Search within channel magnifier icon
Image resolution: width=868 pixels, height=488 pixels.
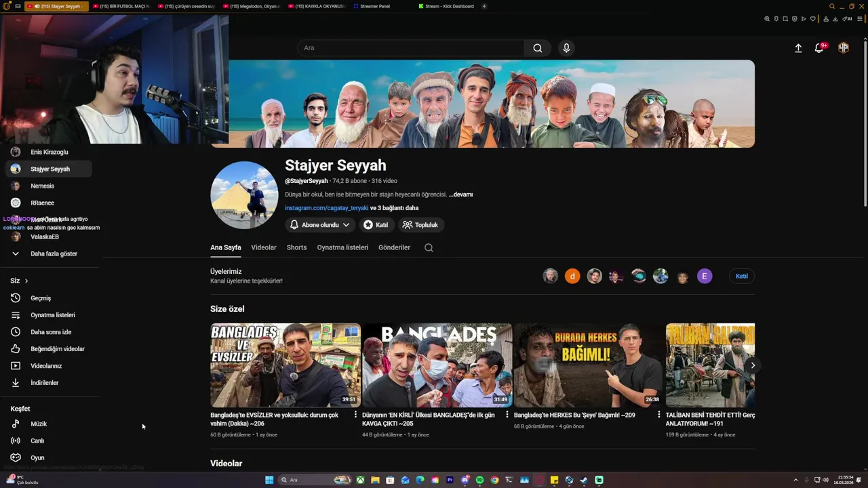click(x=429, y=247)
